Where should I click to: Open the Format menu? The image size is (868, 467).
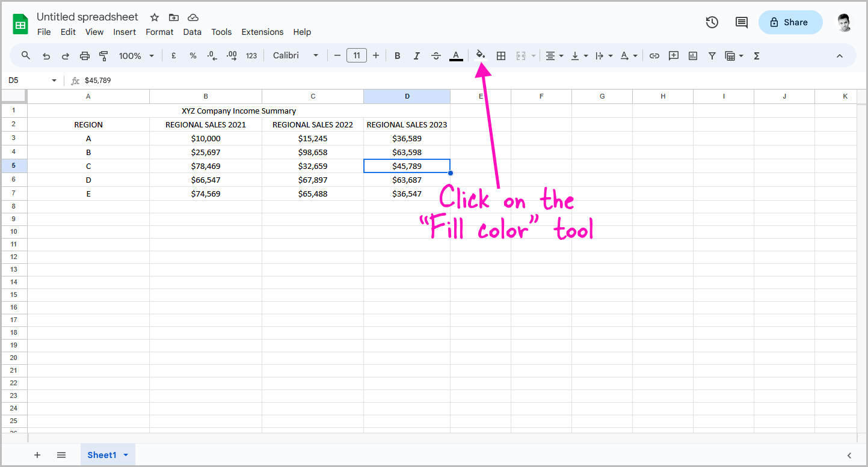159,32
